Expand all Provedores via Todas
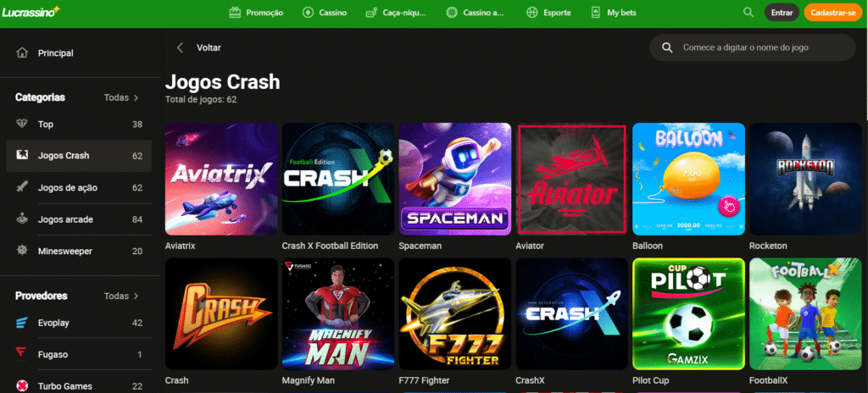The width and height of the screenshot is (868, 393). (121, 296)
